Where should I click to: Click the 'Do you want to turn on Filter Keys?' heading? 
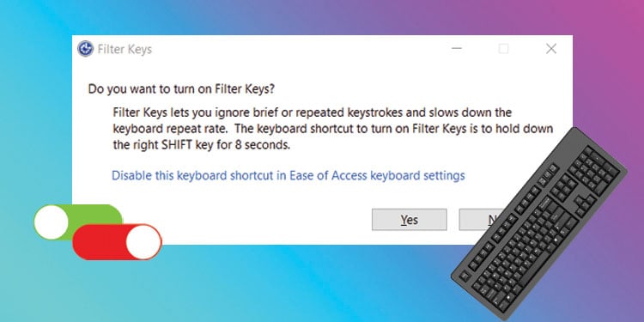pyautogui.click(x=181, y=89)
